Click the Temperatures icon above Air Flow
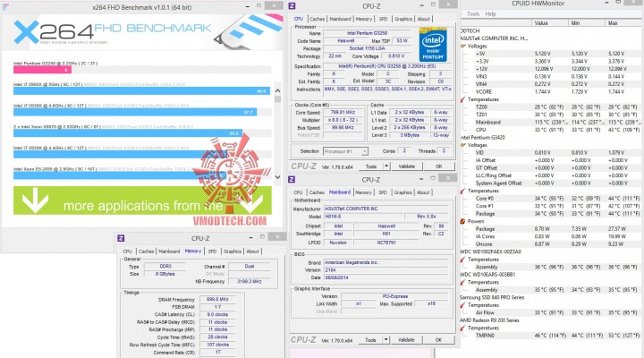The height and width of the screenshot is (358, 644). click(x=463, y=305)
